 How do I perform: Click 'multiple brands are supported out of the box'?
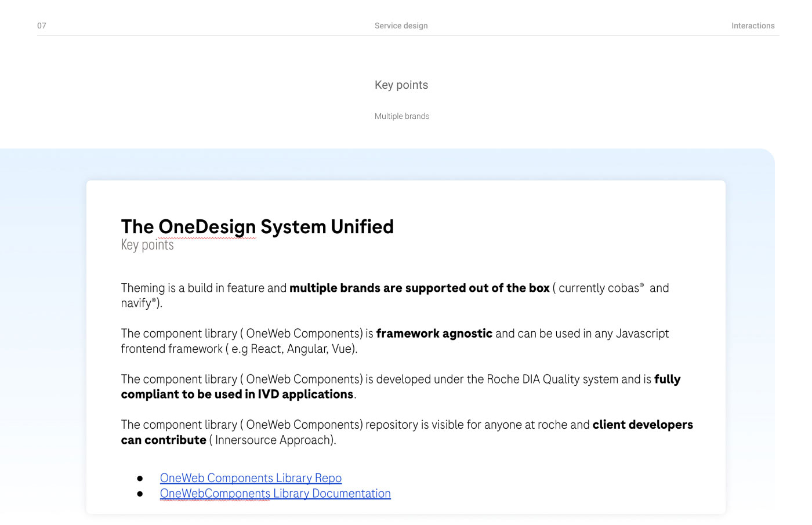click(419, 288)
